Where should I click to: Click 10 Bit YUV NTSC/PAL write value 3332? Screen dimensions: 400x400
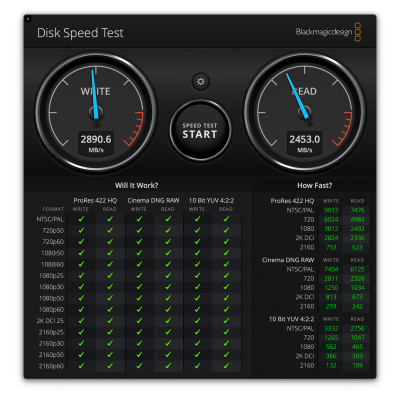331,329
